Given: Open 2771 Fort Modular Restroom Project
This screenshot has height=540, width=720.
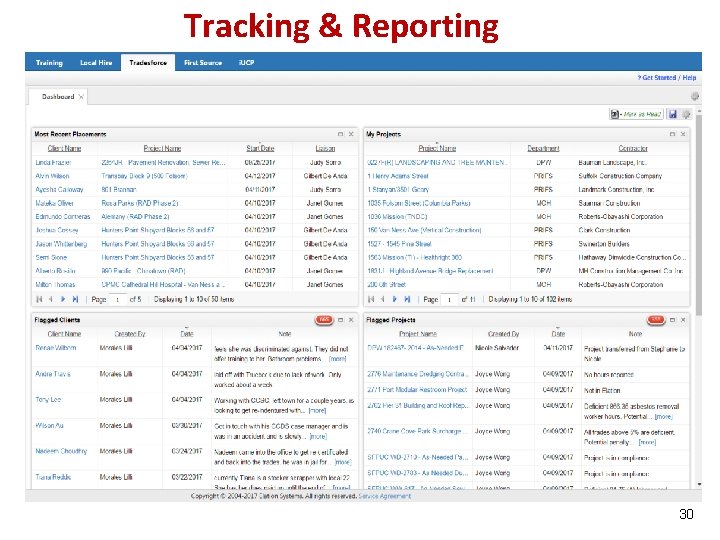Looking at the screenshot, I should point(417,389).
